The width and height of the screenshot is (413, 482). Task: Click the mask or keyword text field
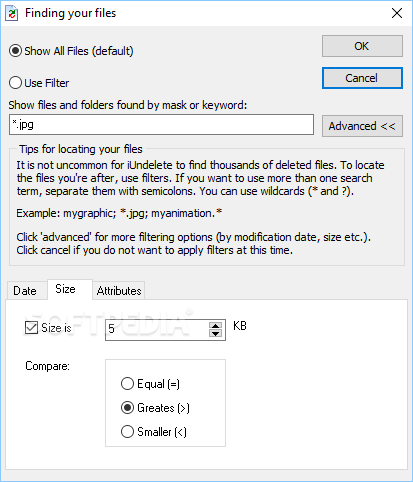161,125
